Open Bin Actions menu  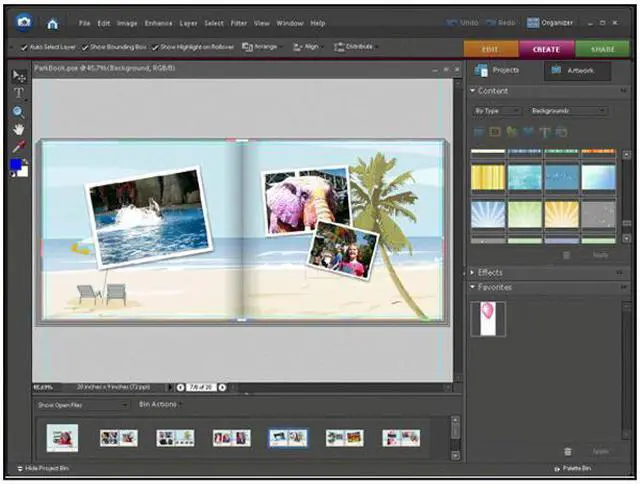point(160,404)
